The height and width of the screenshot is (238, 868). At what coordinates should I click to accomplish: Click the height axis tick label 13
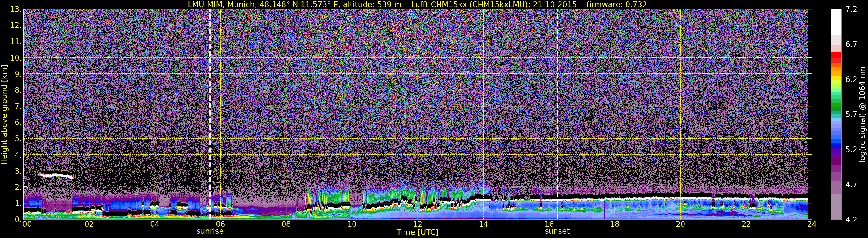point(16,10)
